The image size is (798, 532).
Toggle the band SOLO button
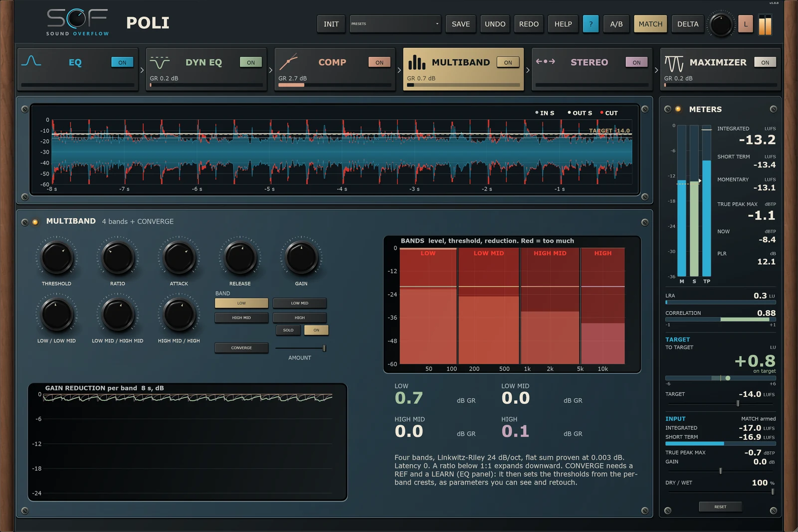[288, 330]
